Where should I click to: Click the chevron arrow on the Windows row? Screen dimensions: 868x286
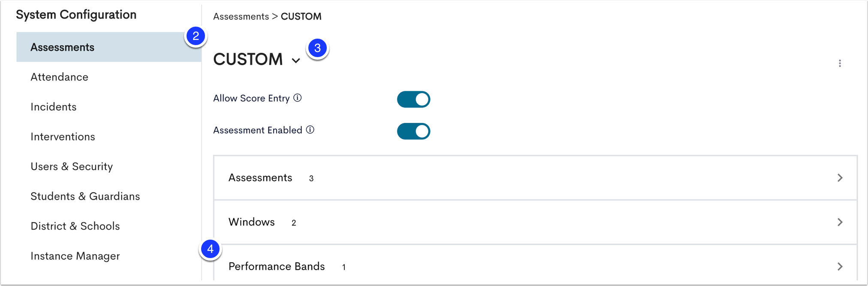[x=840, y=222]
